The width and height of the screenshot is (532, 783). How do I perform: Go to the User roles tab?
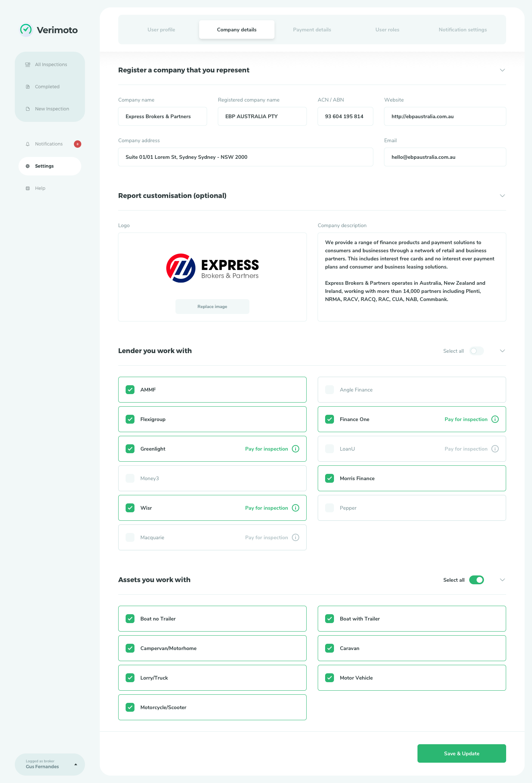pos(388,30)
